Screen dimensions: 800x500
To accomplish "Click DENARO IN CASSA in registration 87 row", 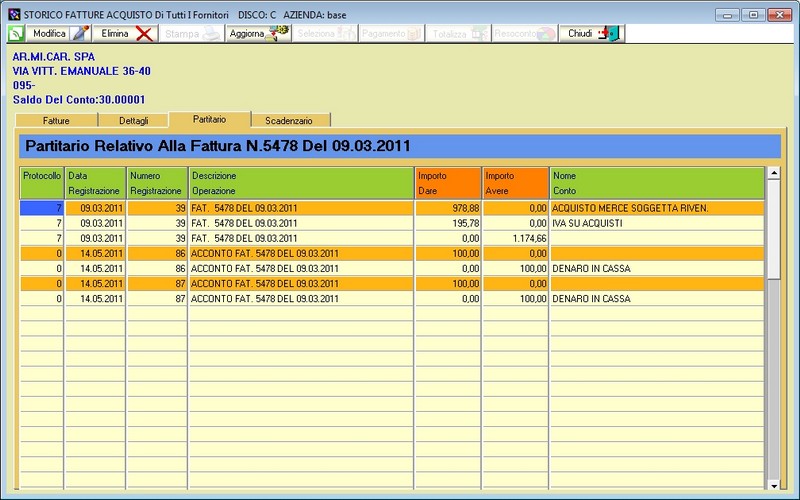I will click(x=591, y=298).
